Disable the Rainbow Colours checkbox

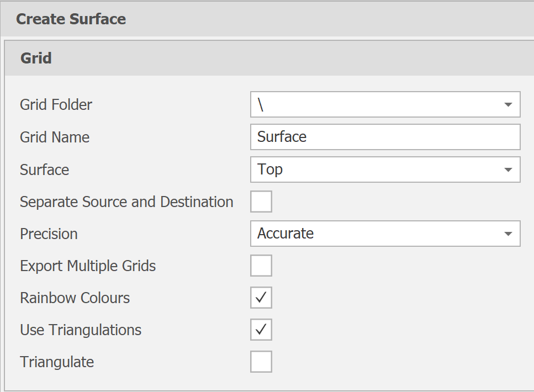point(261,298)
